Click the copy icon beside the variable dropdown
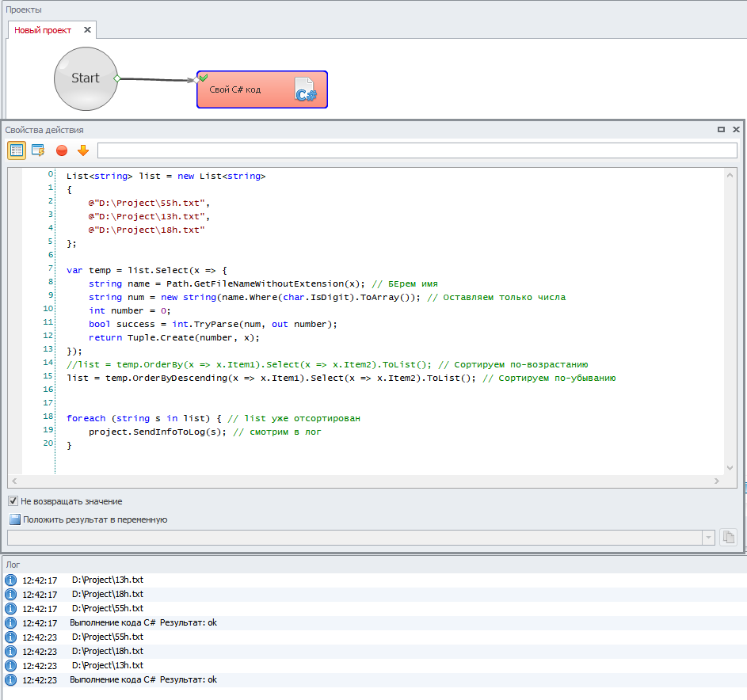 point(728,538)
